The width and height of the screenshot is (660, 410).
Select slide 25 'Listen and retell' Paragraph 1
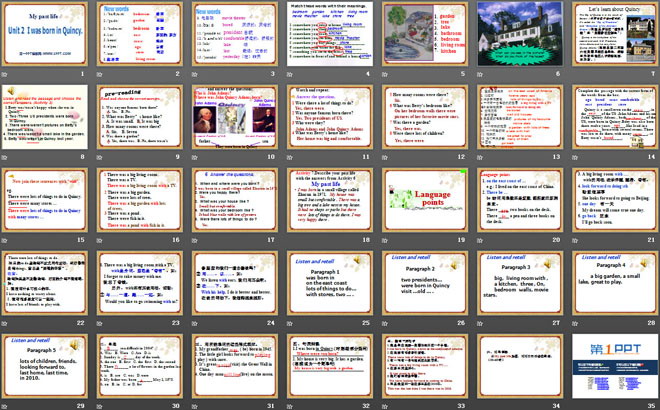330,283
